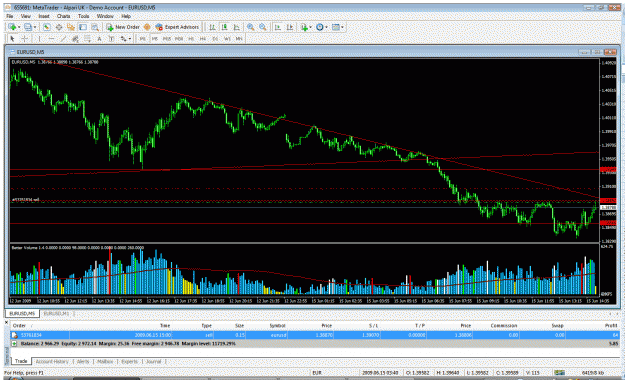Image resolution: width=625 pixels, height=380 pixels.
Task: Zoom out on the chart
Action: point(263,27)
